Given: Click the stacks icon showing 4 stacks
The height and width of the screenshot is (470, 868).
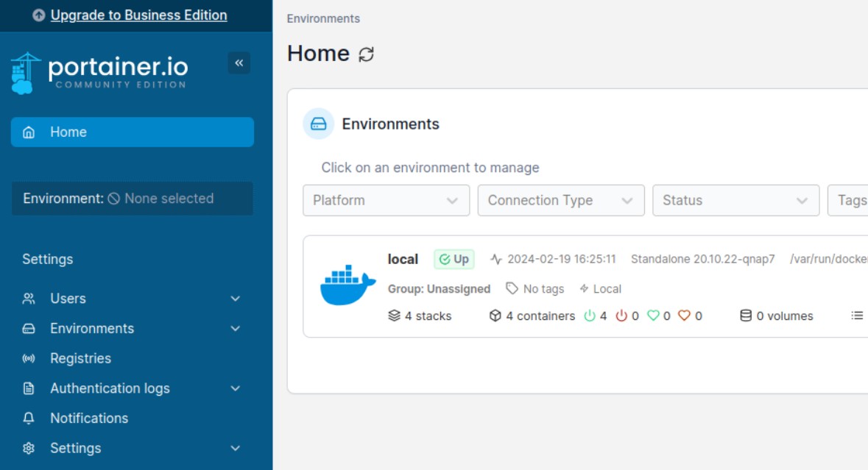Looking at the screenshot, I should pyautogui.click(x=395, y=316).
